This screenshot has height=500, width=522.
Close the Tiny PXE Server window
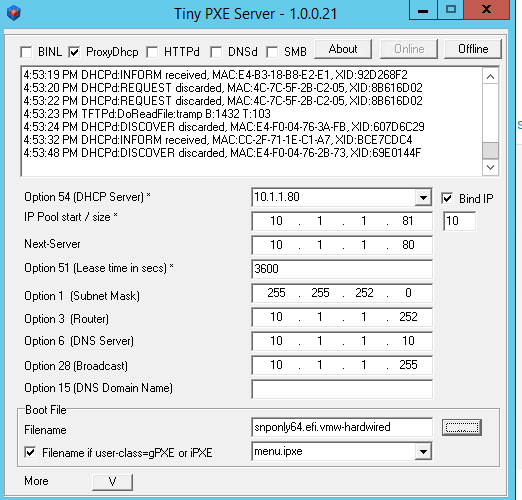point(486,9)
